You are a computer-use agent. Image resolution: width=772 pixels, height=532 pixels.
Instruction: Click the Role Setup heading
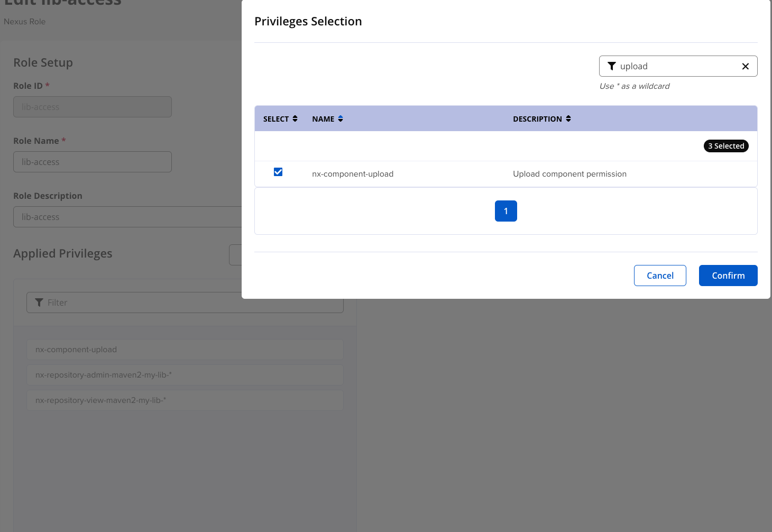click(x=43, y=62)
